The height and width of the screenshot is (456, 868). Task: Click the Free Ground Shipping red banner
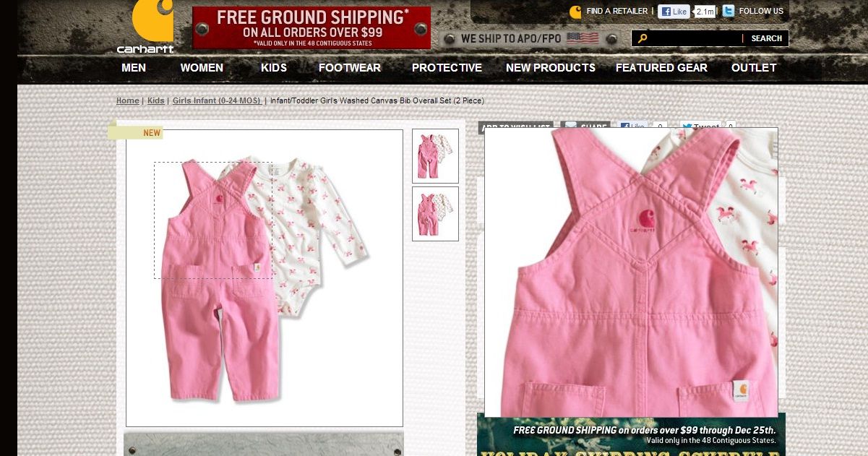(x=311, y=27)
